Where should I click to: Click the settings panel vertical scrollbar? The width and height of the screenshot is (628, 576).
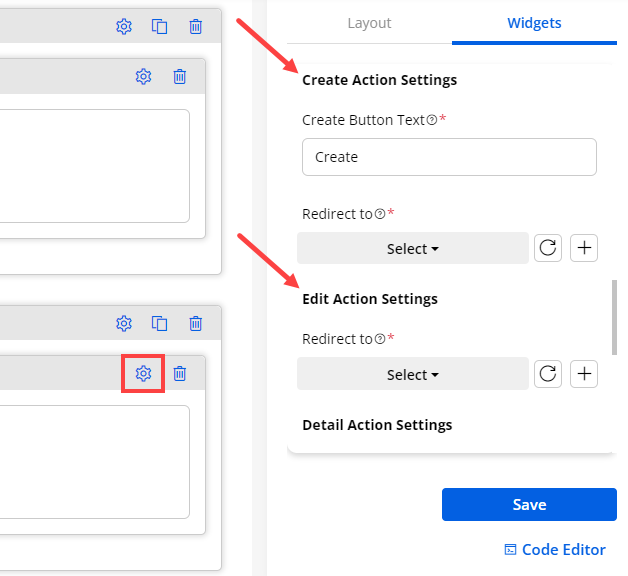614,316
